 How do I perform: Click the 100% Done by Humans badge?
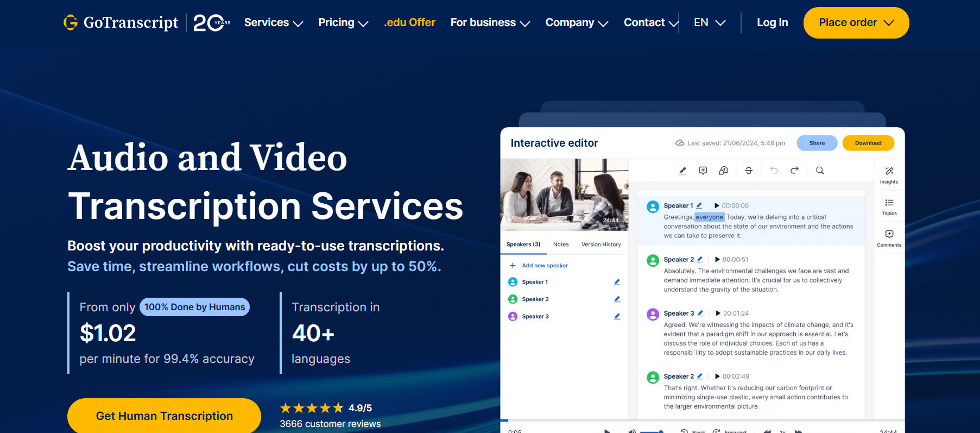pos(194,307)
